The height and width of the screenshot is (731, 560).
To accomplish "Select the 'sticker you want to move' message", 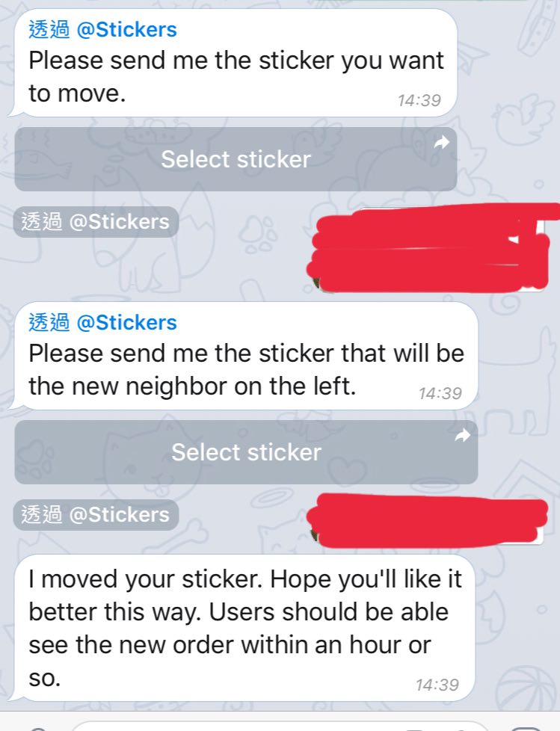I will [233, 63].
